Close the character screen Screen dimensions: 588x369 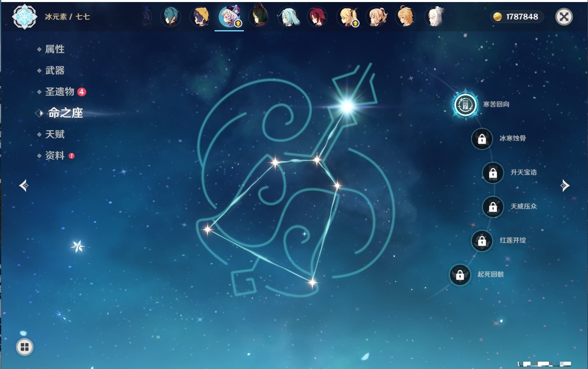(564, 17)
